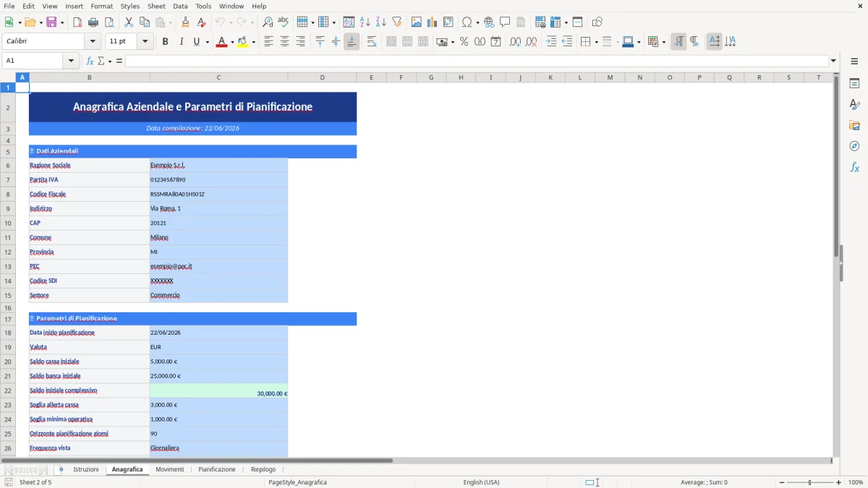Click Add Decimal Place icon

tap(515, 42)
